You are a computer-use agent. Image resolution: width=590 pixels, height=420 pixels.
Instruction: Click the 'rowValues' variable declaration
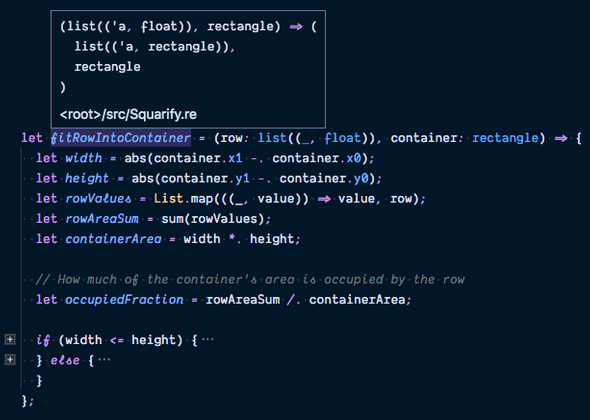click(98, 198)
